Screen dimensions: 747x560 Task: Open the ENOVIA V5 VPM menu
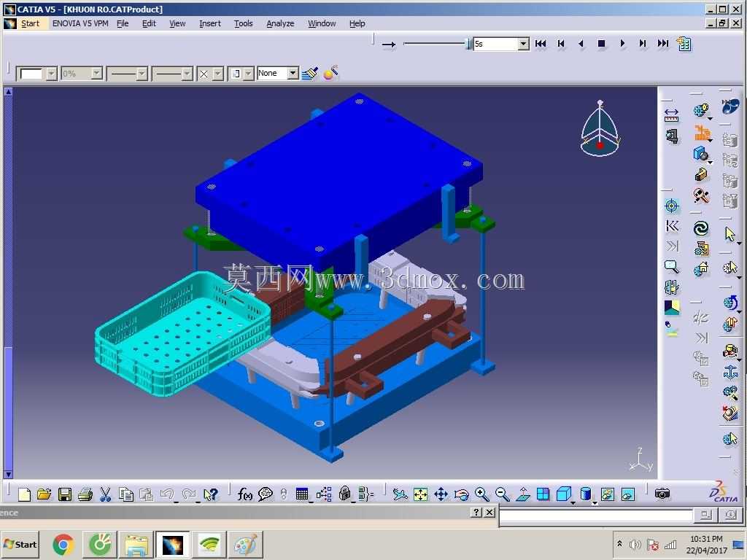click(x=80, y=23)
